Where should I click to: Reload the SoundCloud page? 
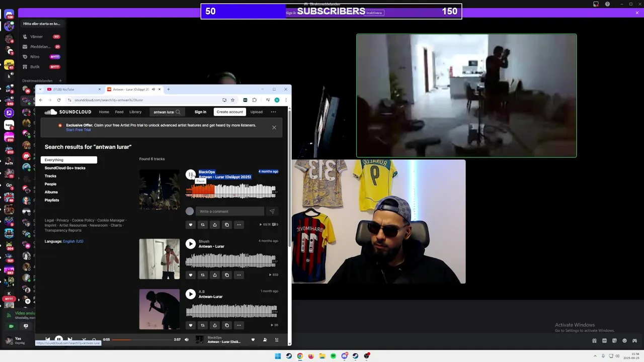pos(59,100)
